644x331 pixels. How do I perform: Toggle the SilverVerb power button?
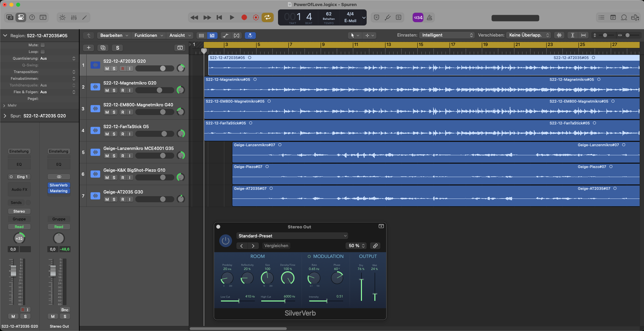[x=226, y=240]
